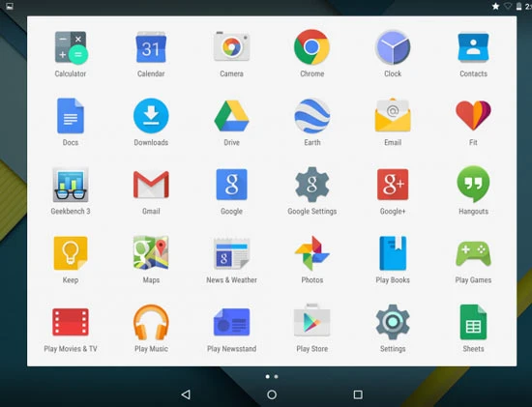This screenshot has width=532, height=407.
Task: Open Google Settings gear icon
Action: pyautogui.click(x=311, y=185)
